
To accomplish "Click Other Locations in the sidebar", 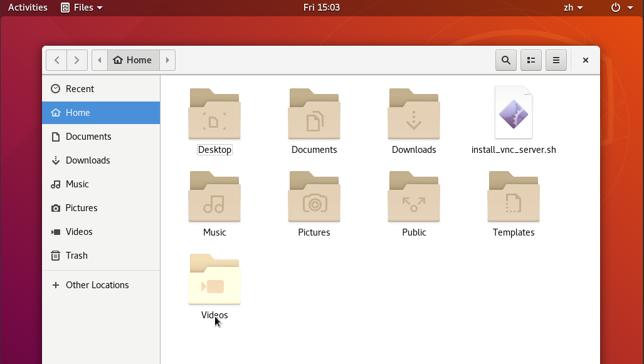I will pos(97,285).
